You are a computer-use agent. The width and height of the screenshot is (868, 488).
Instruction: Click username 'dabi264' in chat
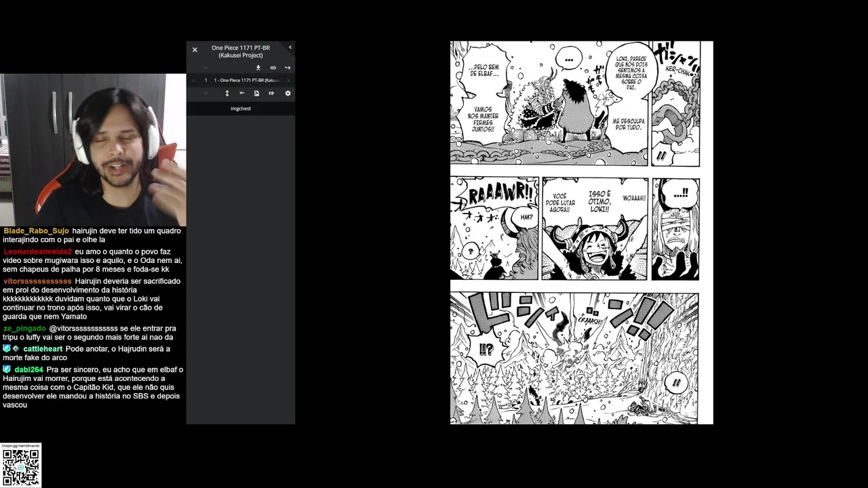click(x=28, y=370)
